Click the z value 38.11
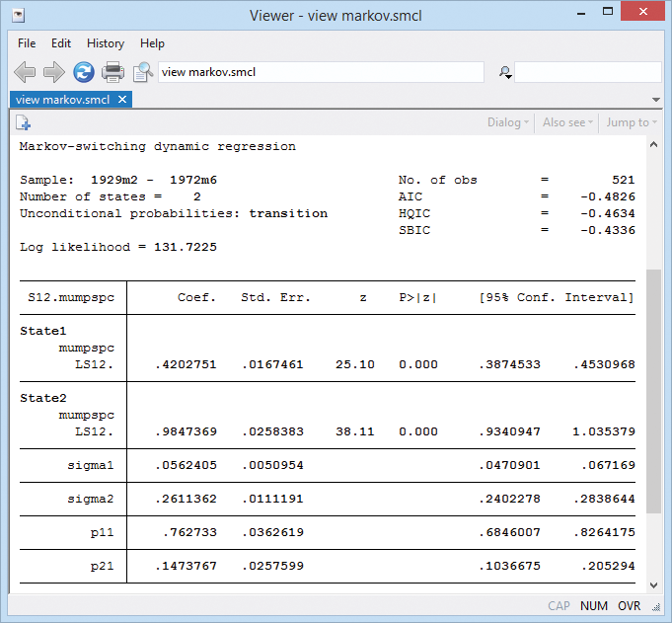The height and width of the screenshot is (623, 672). click(355, 431)
